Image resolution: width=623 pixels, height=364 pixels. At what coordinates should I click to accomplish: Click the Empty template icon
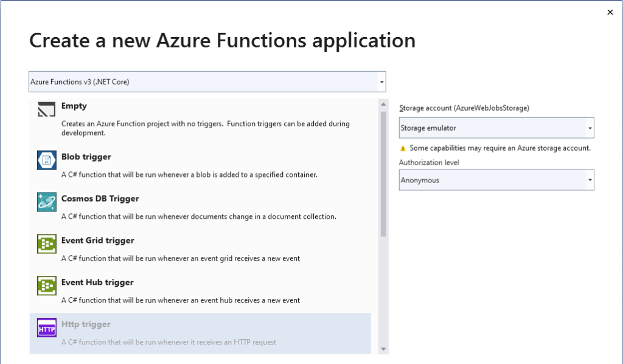pos(47,110)
